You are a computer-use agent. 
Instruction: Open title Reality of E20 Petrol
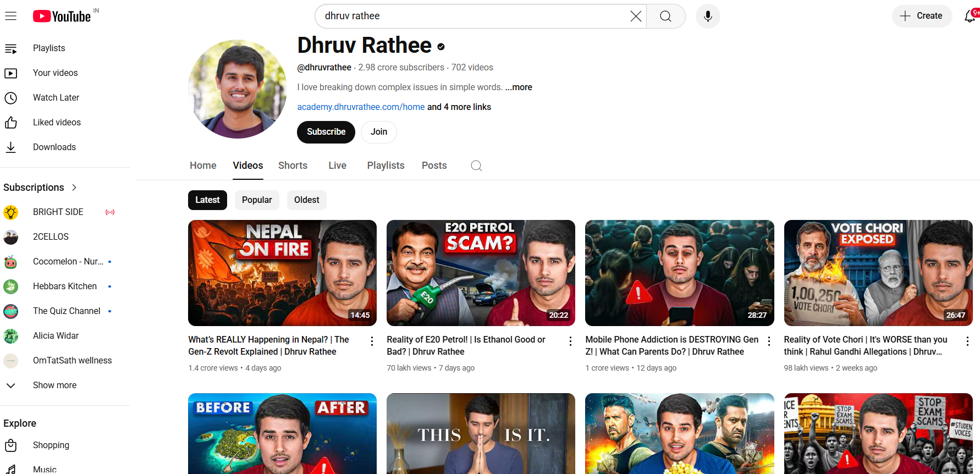coord(466,346)
